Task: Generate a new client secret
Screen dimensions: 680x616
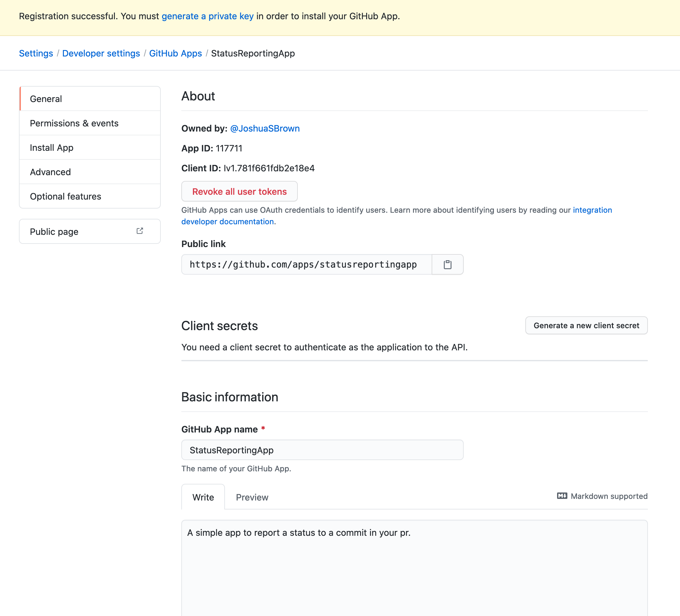Action: (x=586, y=325)
